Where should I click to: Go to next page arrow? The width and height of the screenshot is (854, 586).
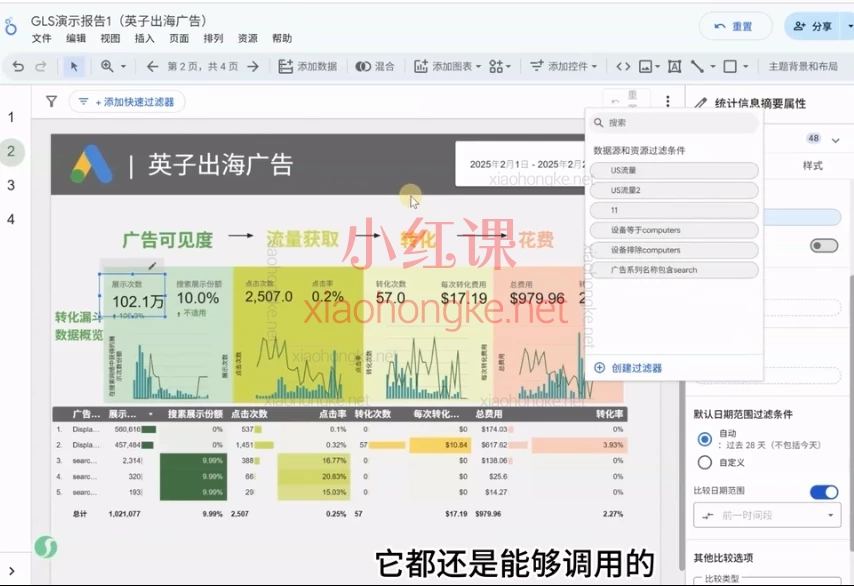(253, 66)
